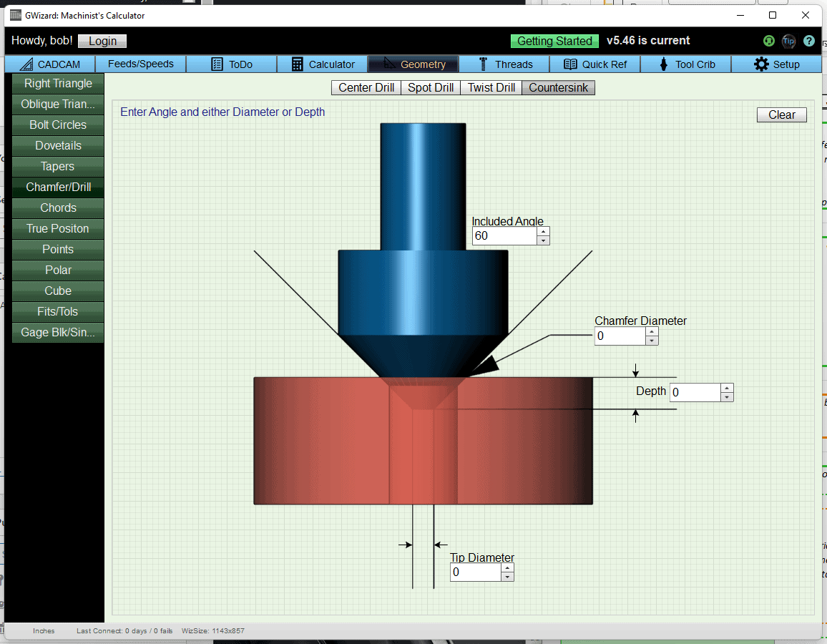
Task: Open the Getting Started link
Action: pyautogui.click(x=554, y=41)
